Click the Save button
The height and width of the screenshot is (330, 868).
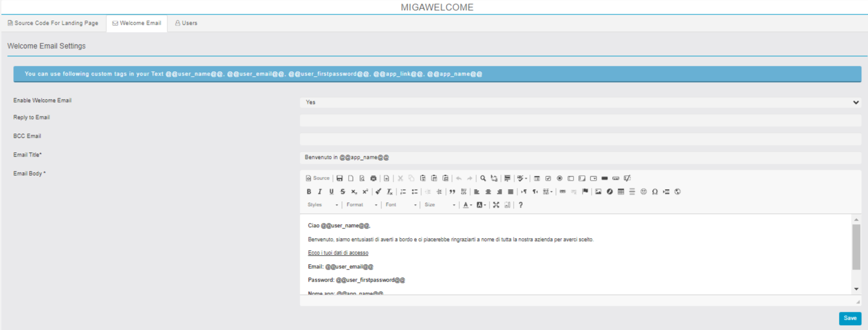(850, 319)
